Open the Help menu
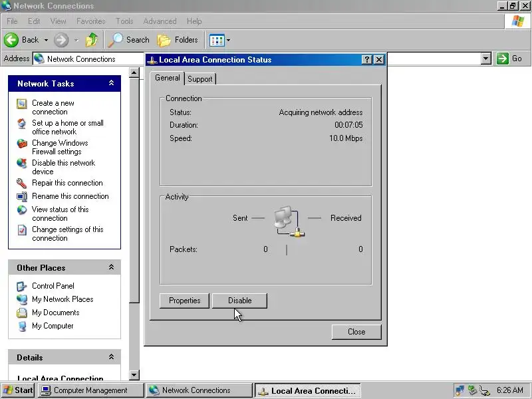 [194, 21]
